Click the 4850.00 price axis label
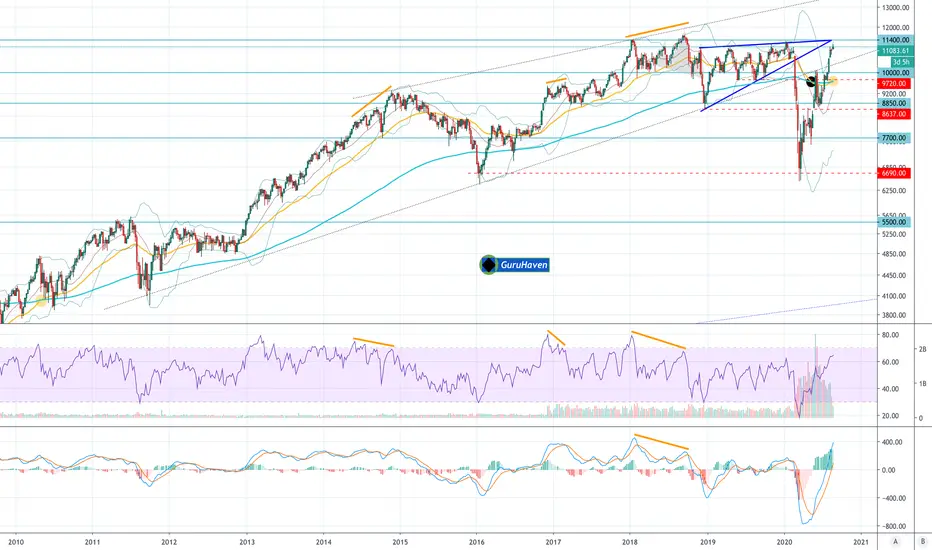Image resolution: width=932 pixels, height=550 pixels. [895, 254]
